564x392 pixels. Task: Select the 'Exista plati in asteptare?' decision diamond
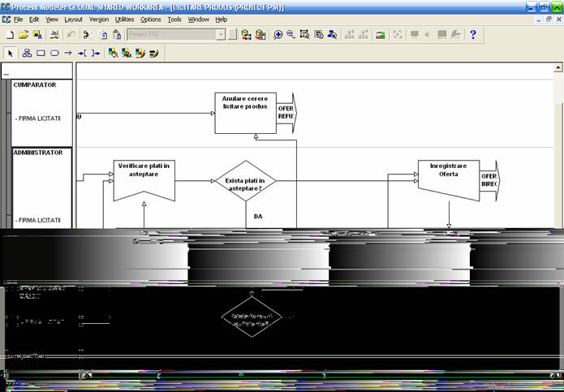pos(245,180)
